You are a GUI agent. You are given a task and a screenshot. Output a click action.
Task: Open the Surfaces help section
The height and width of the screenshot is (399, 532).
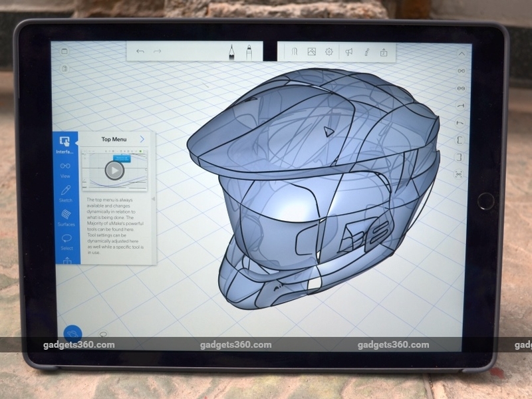coord(65,217)
